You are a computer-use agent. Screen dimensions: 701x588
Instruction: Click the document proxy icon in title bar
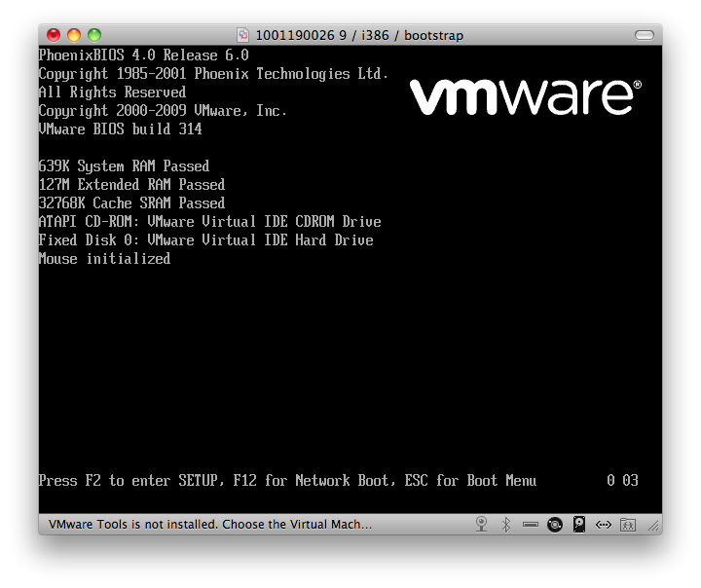(242, 35)
